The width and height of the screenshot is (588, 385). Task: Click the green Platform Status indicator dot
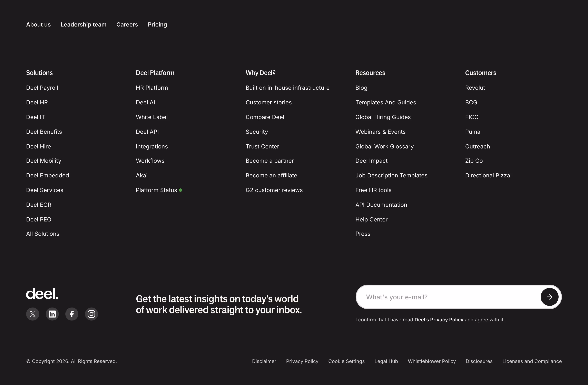coord(181,190)
